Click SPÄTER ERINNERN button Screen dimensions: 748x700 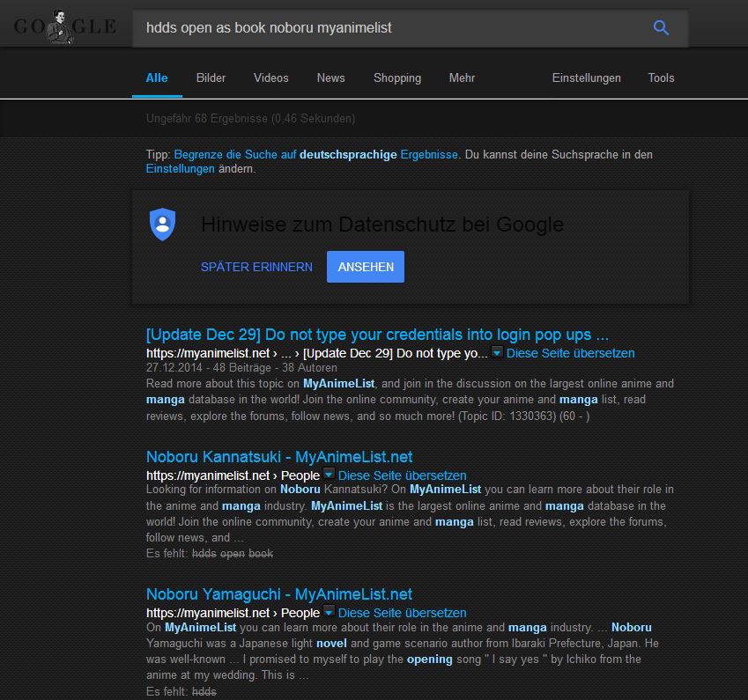256,267
